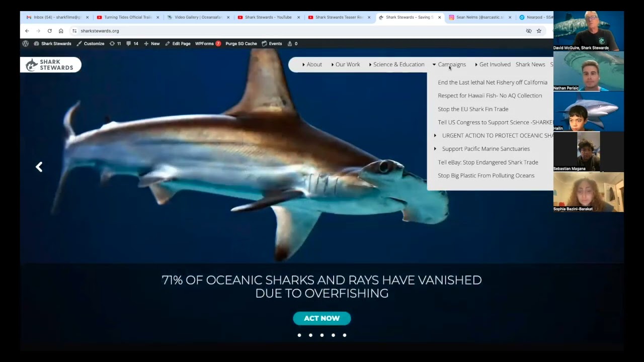Open site information icon beside the URL
The width and height of the screenshot is (644, 362).
point(74,31)
